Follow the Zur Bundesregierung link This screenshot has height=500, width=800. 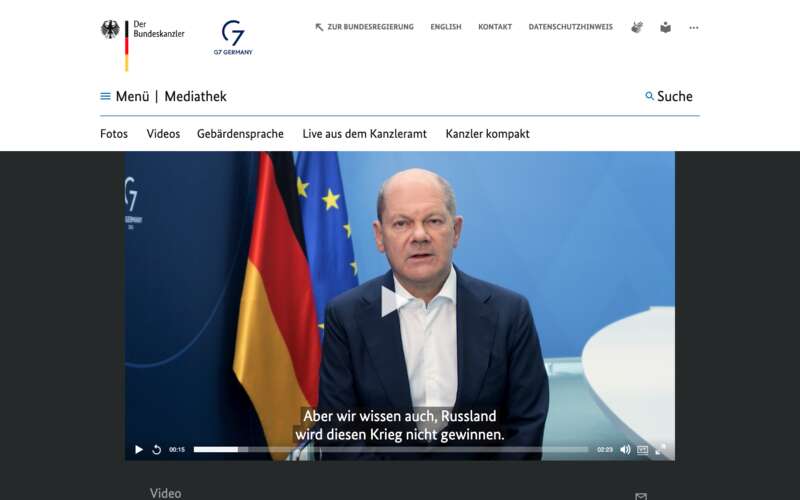pos(364,27)
